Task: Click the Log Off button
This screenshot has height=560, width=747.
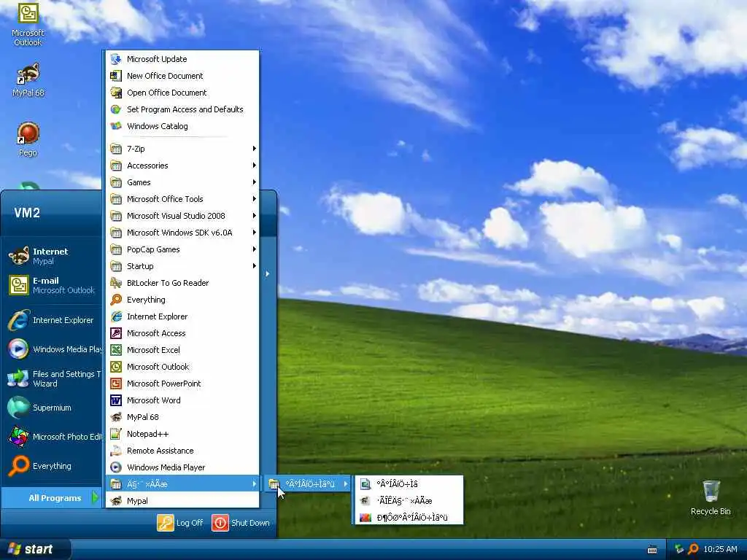Action: pos(181,523)
